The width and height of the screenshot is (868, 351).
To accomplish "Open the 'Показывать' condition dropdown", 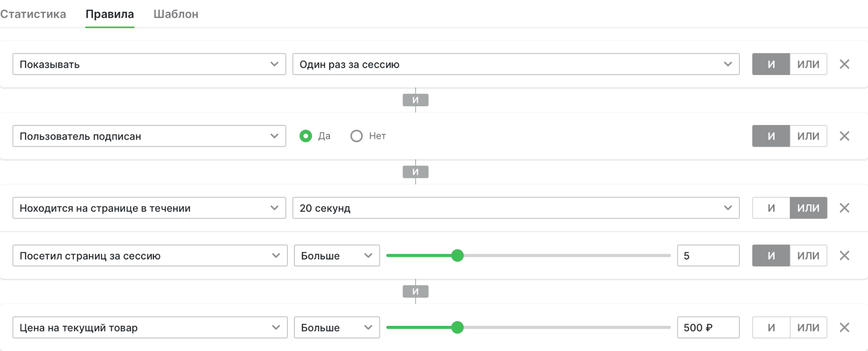I will 149,64.
